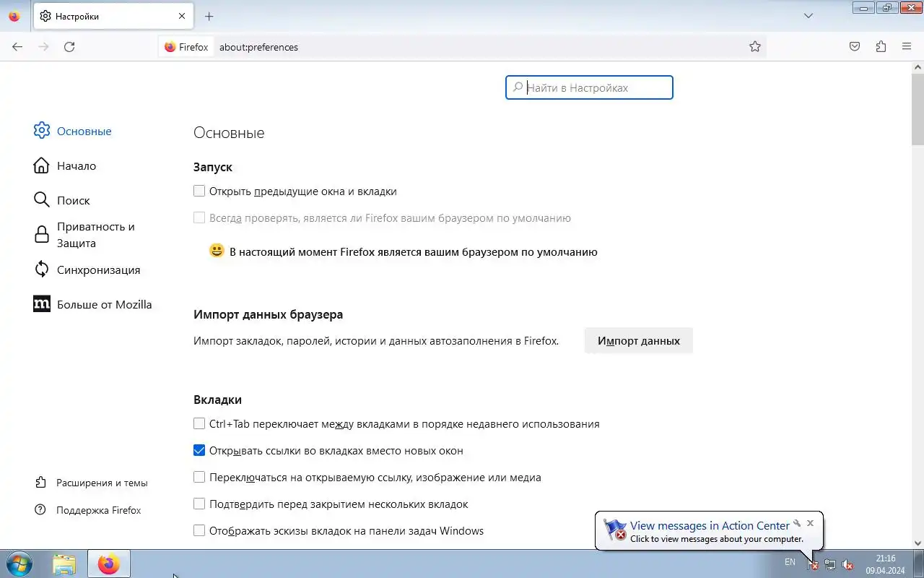Screen dimensions: 924x578
Task: Bookmark this page with the star icon
Action: click(x=755, y=47)
